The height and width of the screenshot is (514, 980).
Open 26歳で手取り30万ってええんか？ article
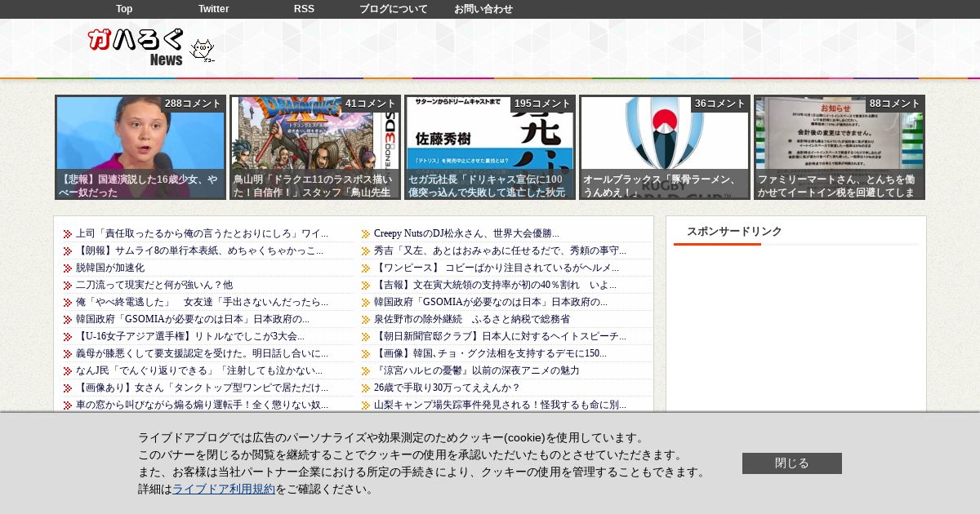pos(447,388)
